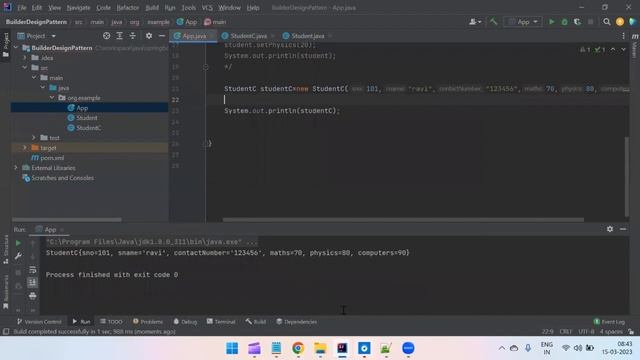The height and width of the screenshot is (360, 640).
Task: Click editor horizontal scrollbar
Action: click(x=403, y=220)
